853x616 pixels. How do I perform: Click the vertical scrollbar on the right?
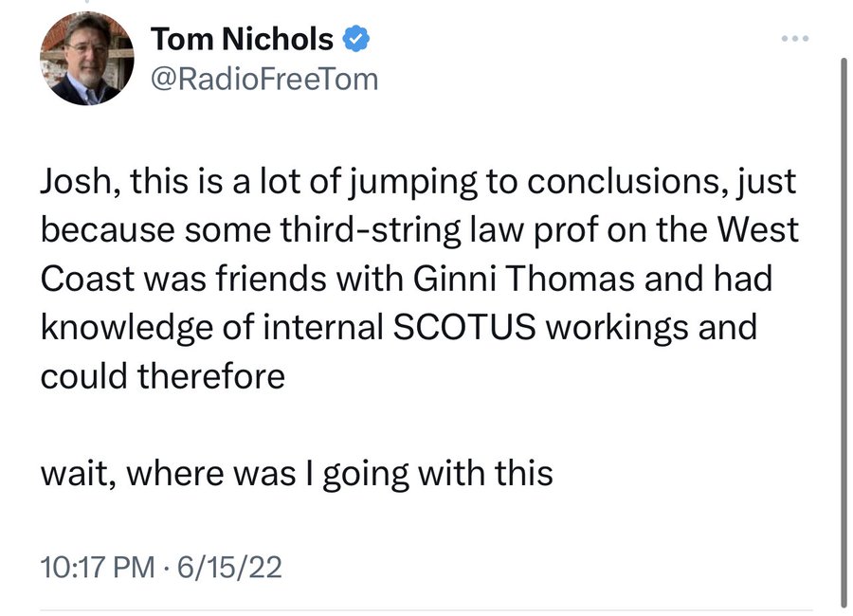pos(844,332)
